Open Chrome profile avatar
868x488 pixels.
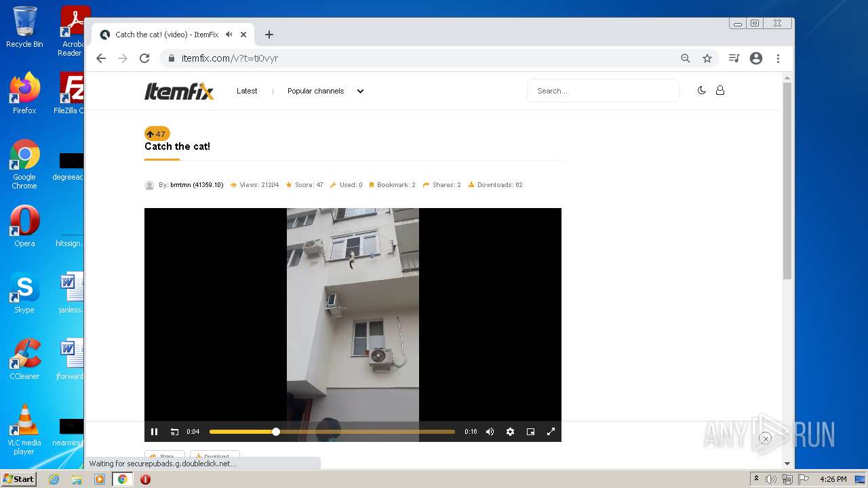(x=756, y=58)
